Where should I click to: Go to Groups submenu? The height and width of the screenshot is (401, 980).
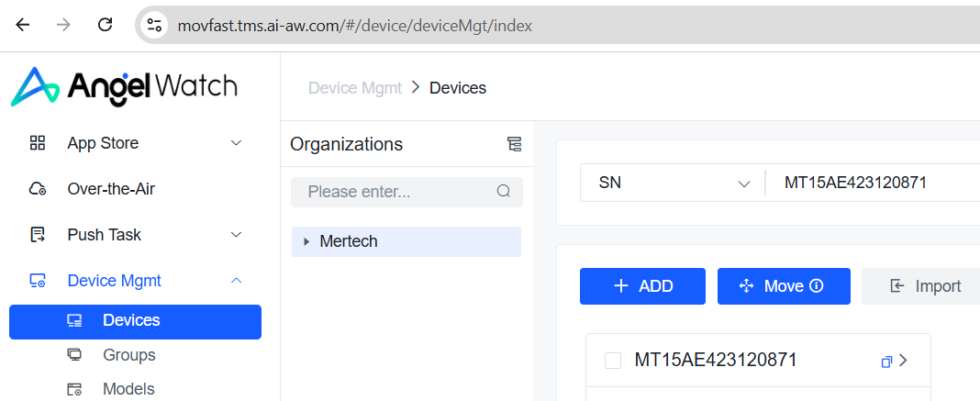point(128,355)
